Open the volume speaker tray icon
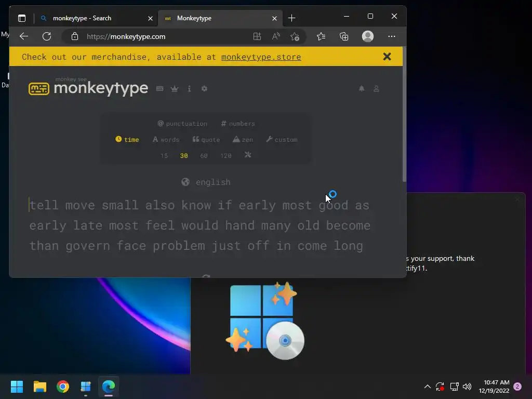 467,387
